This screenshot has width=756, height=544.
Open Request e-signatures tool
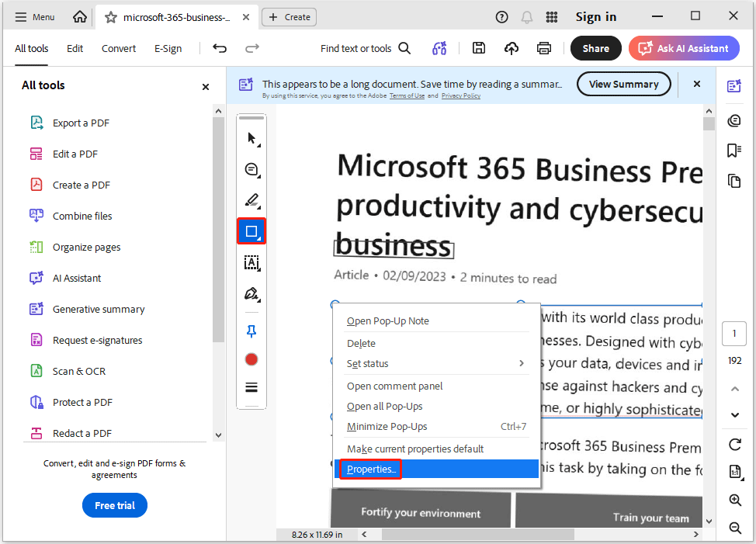coord(86,340)
